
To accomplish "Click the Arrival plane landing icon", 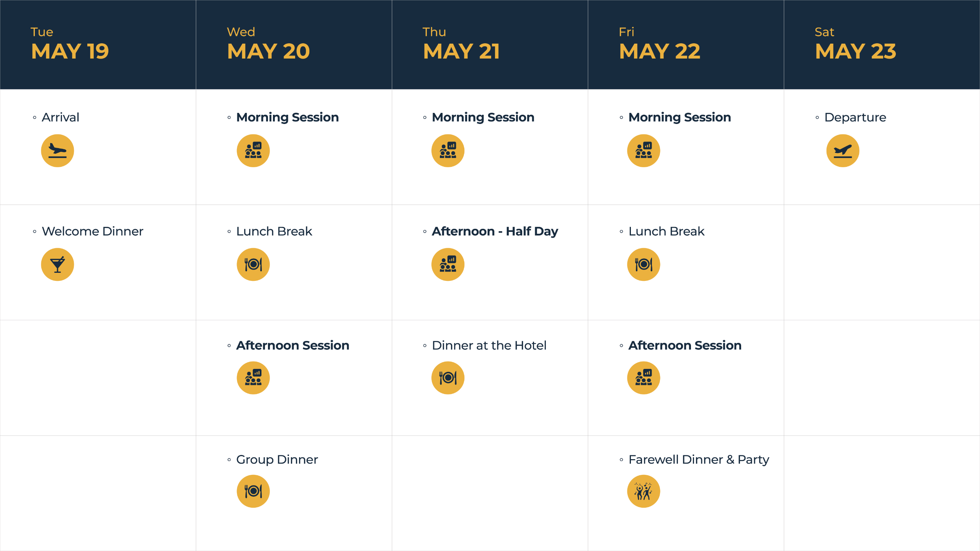I will click(57, 151).
